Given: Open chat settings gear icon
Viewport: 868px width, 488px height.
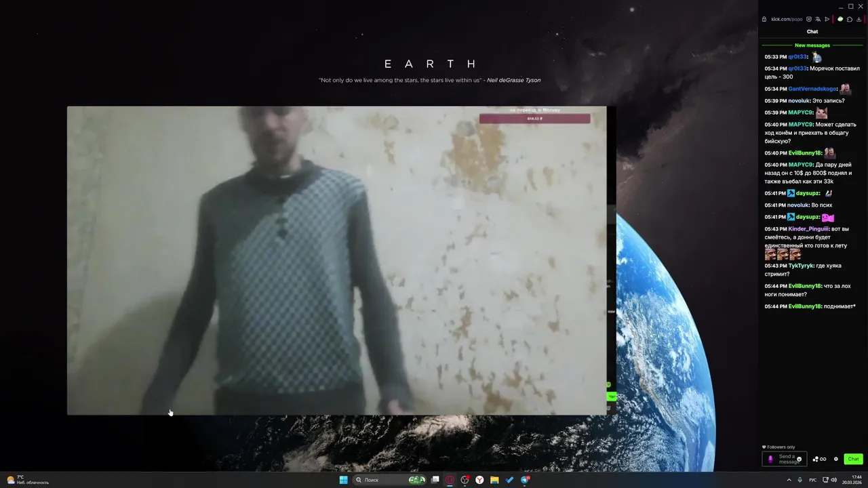Looking at the screenshot, I should [x=836, y=459].
